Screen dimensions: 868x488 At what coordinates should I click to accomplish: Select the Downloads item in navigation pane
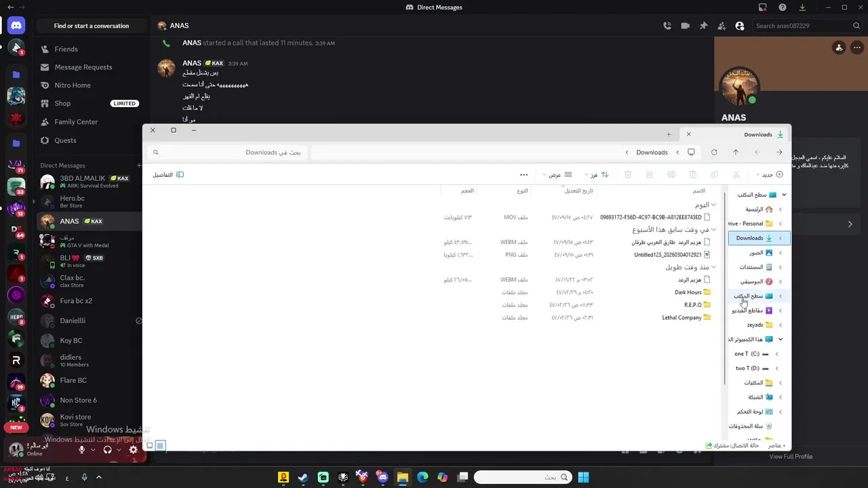pos(758,238)
